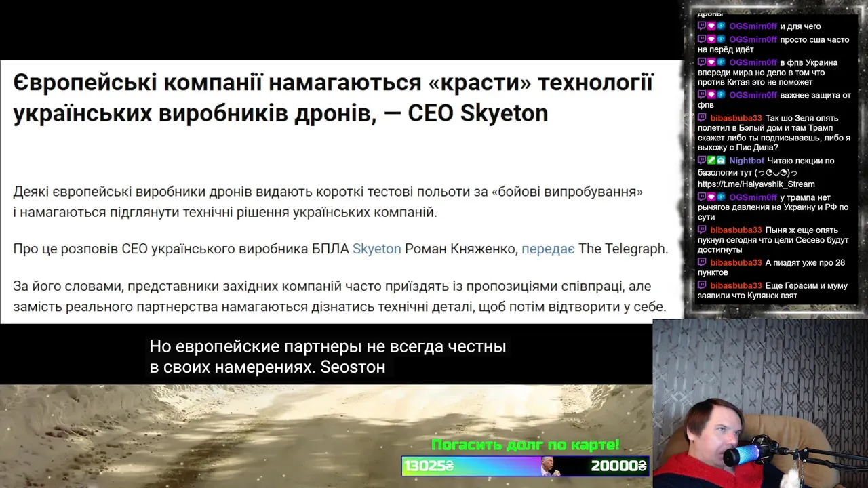Viewport: 868px width, 488px height.
Task: Click the Twitch badge on the 'Так шо Зеля' row
Action: (702, 118)
